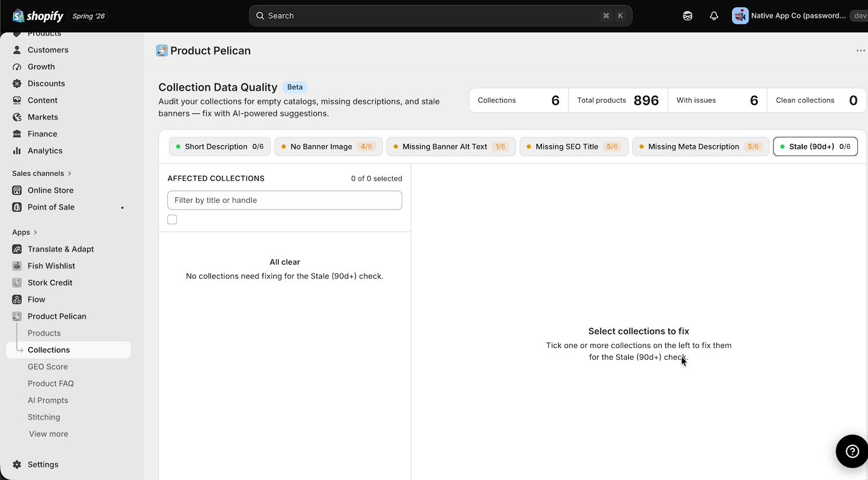Click the Finance icon in sidebar
The width and height of the screenshot is (868, 480).
click(17, 134)
